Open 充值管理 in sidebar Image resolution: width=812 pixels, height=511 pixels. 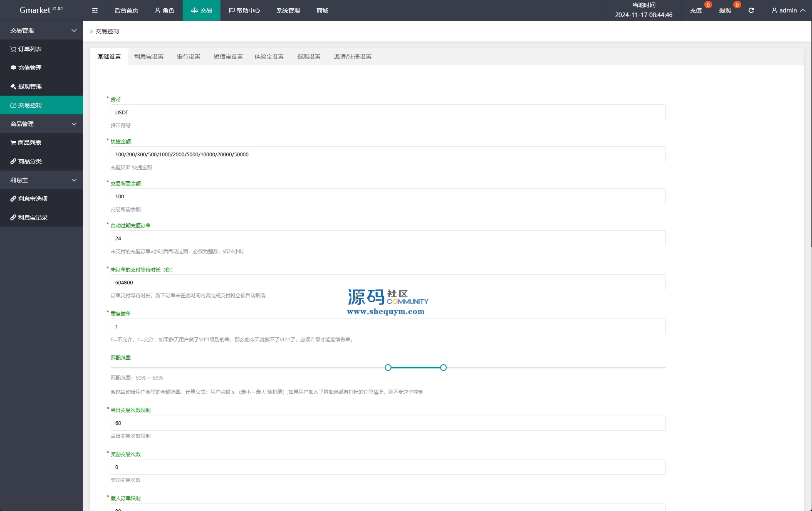pos(30,68)
